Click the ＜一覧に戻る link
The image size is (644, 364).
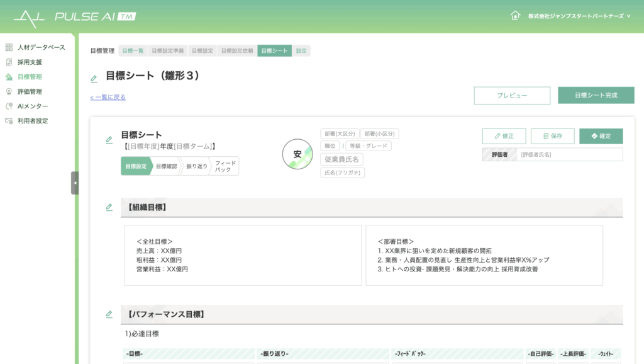108,98
